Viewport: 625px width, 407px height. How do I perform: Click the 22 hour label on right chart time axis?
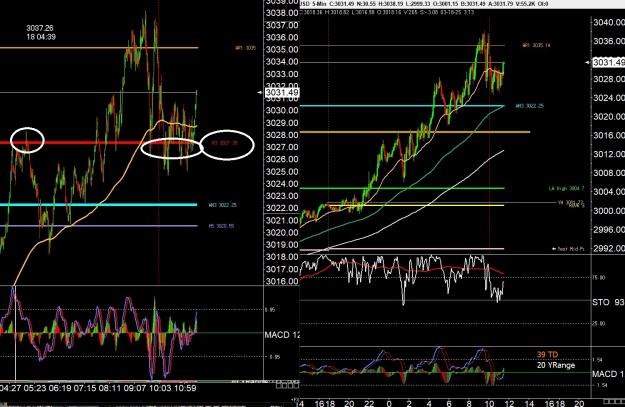369,403
